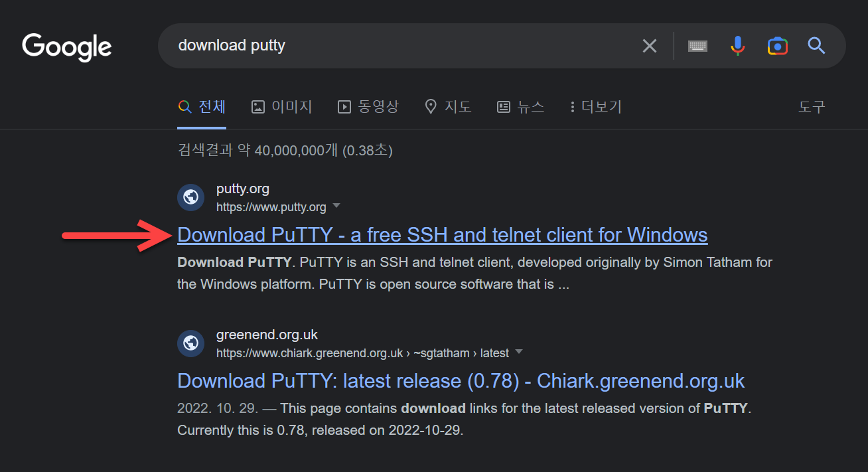Clear the search box with the X icon

(650, 46)
